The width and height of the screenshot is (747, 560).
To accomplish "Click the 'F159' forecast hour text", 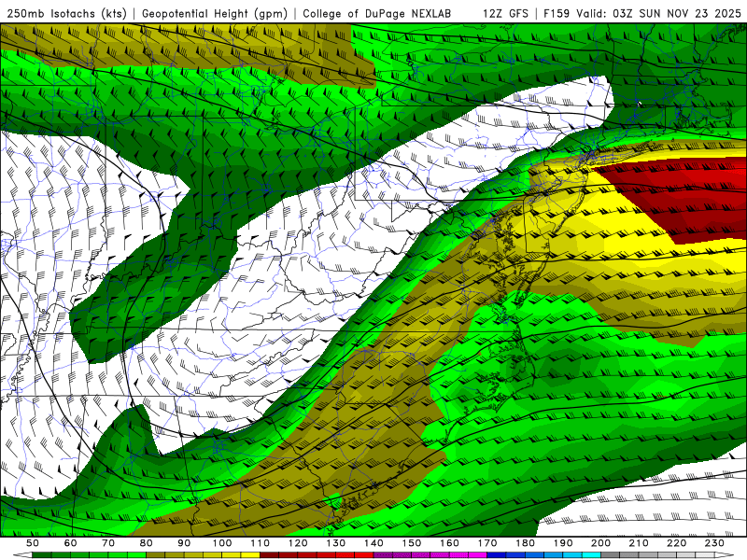I will point(557,13).
